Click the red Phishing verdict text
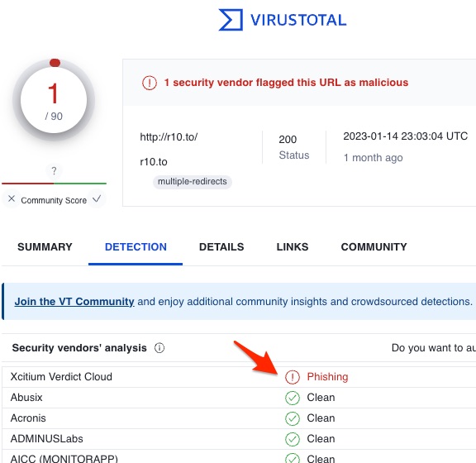 pos(327,377)
